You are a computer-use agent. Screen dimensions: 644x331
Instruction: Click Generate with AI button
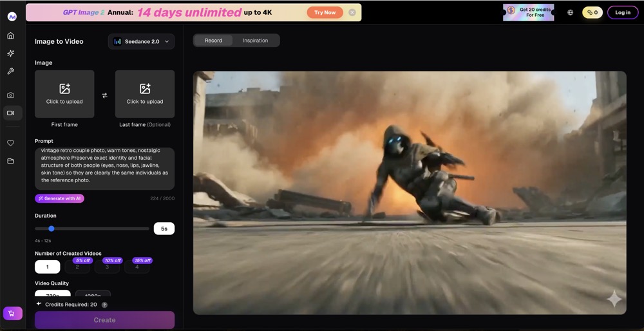click(x=59, y=198)
